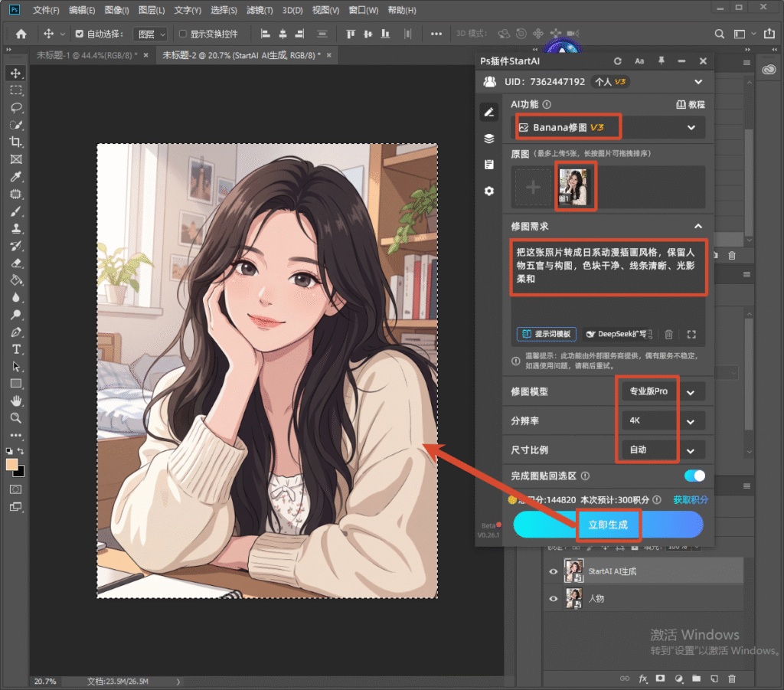This screenshot has height=690, width=784.
Task: Toggle the paste result back to selection switch
Action: tap(694, 476)
